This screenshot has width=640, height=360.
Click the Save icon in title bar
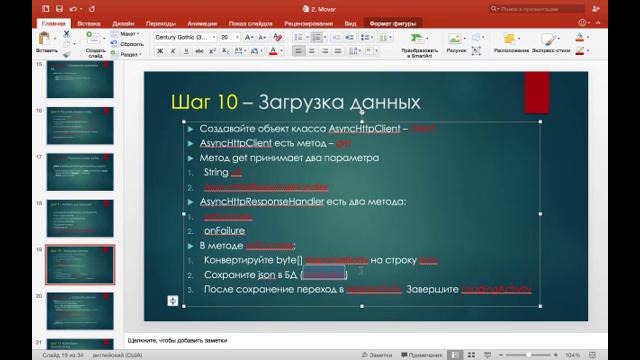pos(60,9)
